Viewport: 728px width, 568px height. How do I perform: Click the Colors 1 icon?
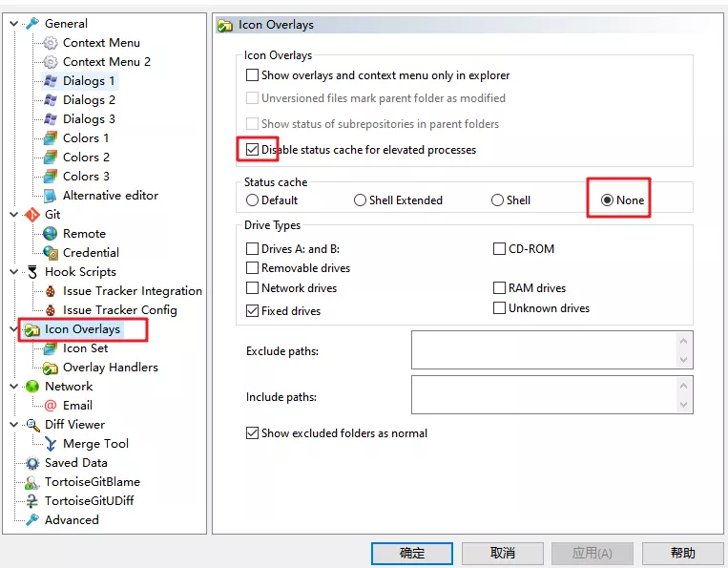(x=51, y=137)
